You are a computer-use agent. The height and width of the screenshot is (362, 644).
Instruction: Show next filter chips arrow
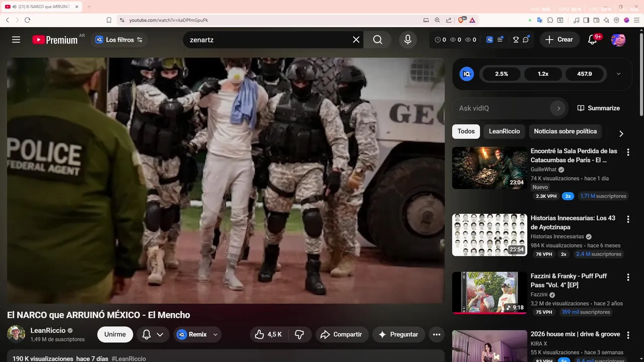[x=621, y=133]
